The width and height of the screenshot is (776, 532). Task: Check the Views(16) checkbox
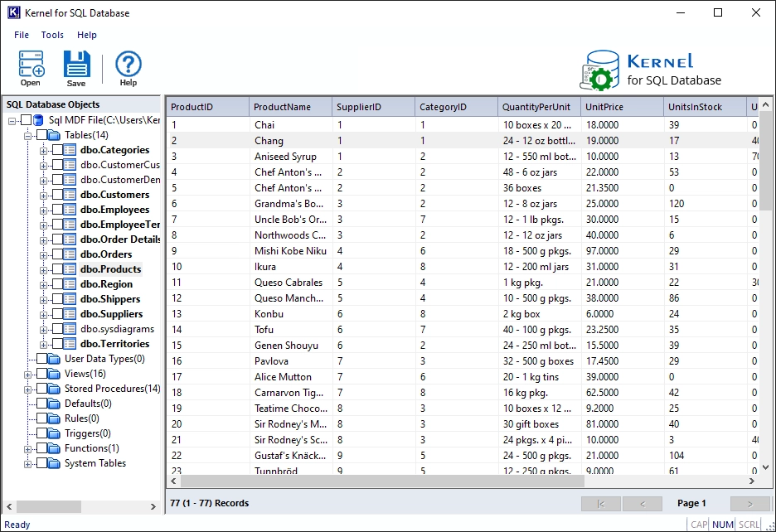coord(42,374)
